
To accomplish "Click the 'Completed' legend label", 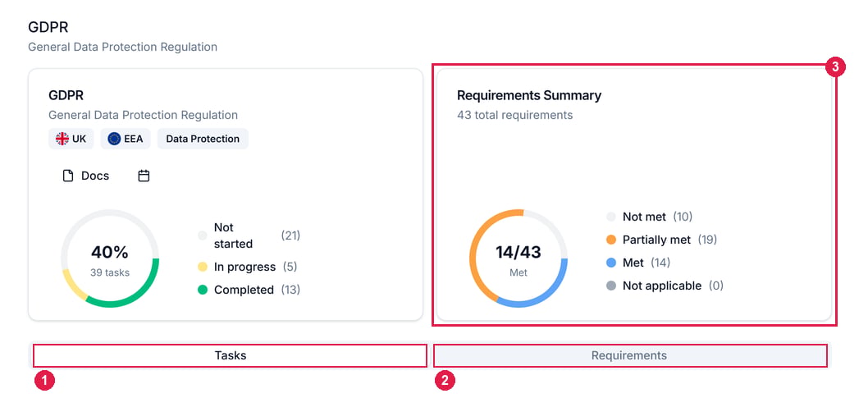I will click(x=244, y=290).
